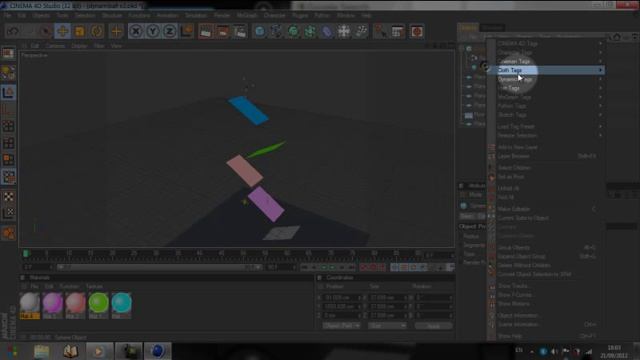Screen dimensions: 640x360
Task: Switch to Edges mode in left palette
Action: [8, 143]
